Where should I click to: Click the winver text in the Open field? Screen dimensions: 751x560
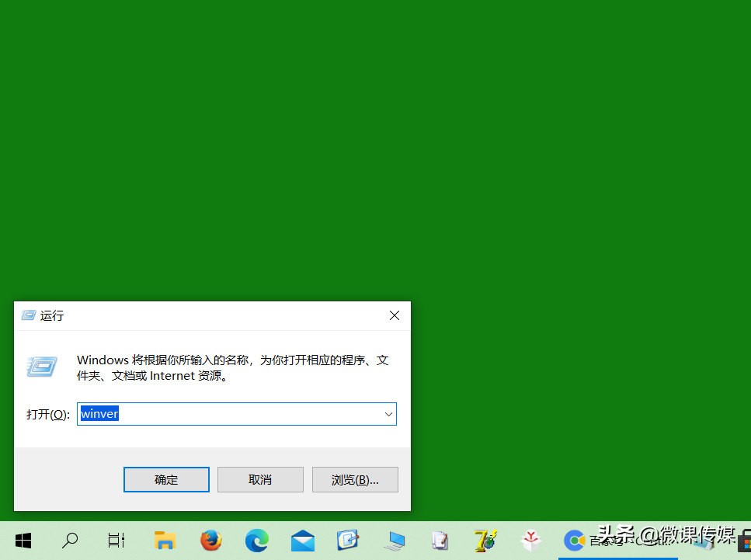[99, 413]
